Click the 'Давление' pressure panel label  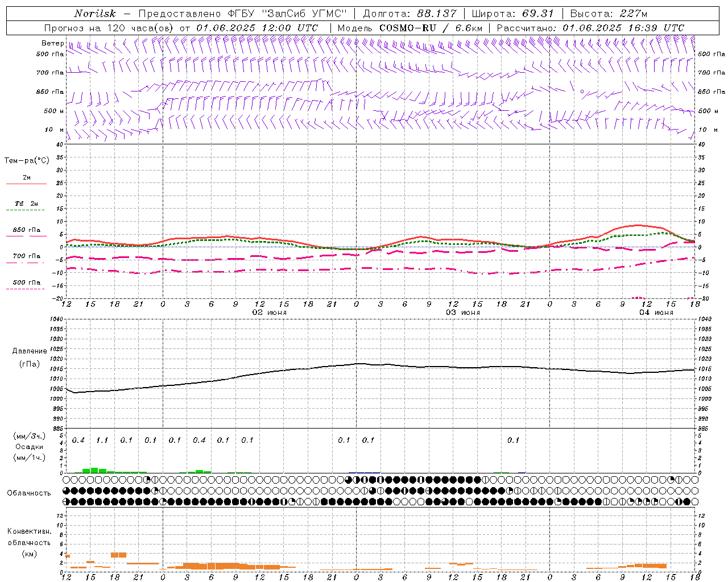30,351
